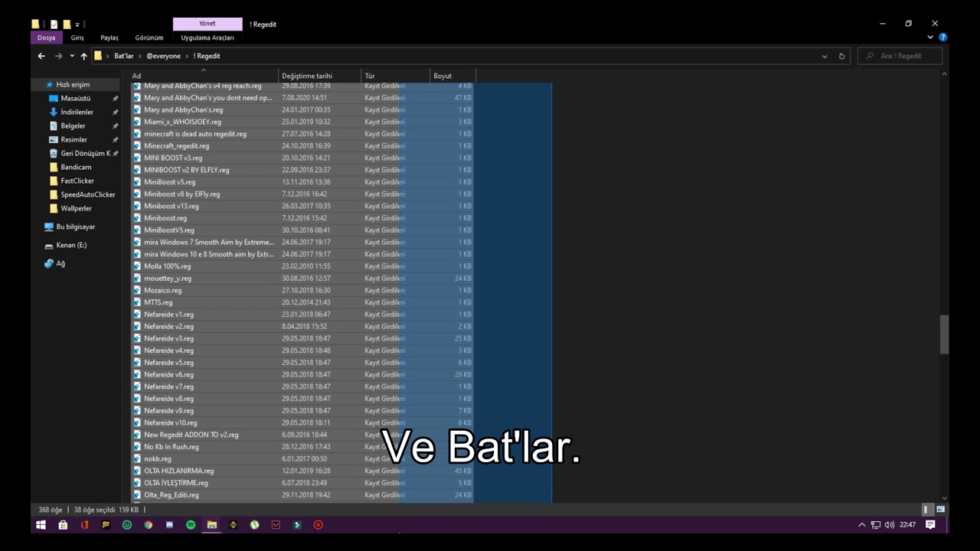The width and height of the screenshot is (980, 551).
Task: Click the reg icon of nokb.reg
Action: pyautogui.click(x=137, y=459)
